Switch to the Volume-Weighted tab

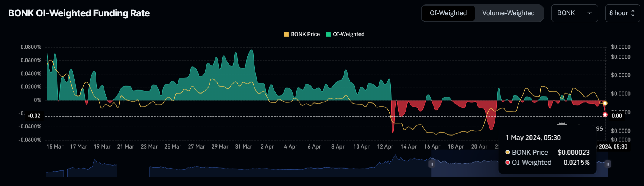tap(508, 13)
